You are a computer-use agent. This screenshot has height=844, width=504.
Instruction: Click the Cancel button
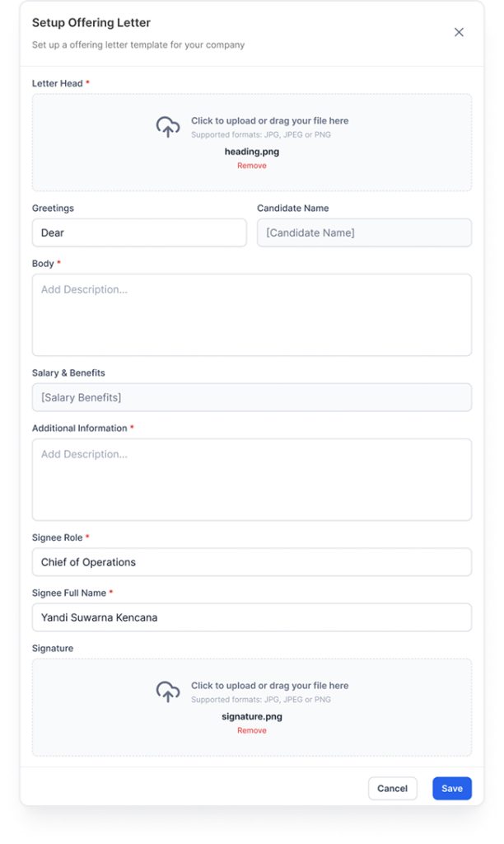point(392,788)
